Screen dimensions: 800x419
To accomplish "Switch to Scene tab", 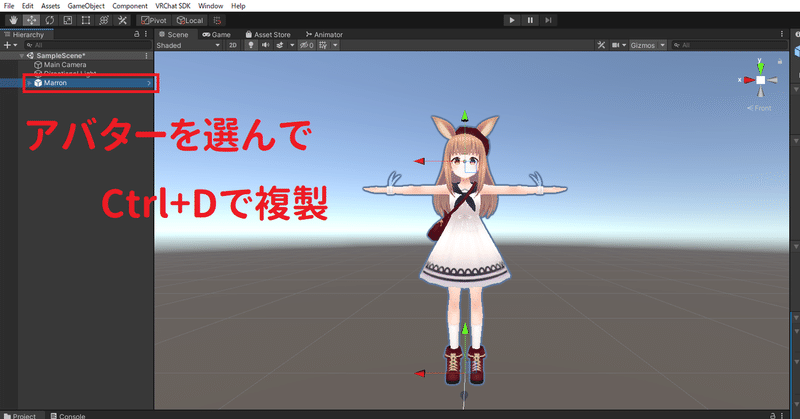I will [x=173, y=35].
